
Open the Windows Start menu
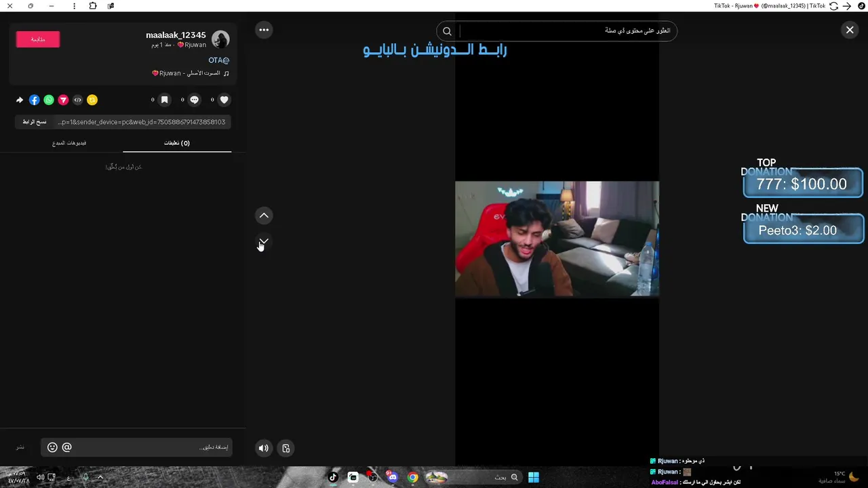click(534, 477)
